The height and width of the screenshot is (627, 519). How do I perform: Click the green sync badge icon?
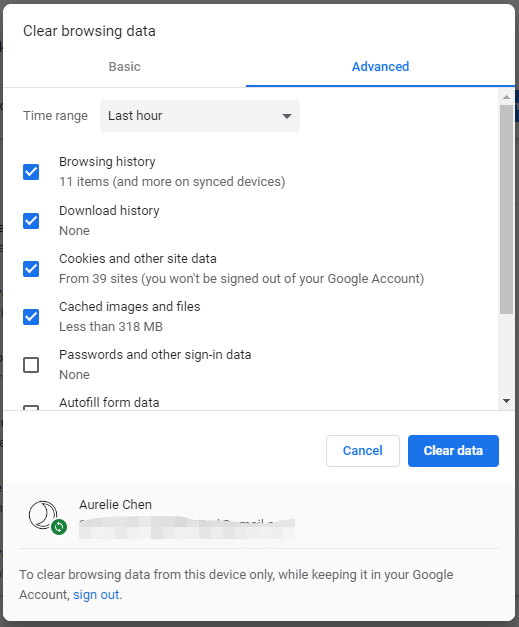tap(59, 527)
